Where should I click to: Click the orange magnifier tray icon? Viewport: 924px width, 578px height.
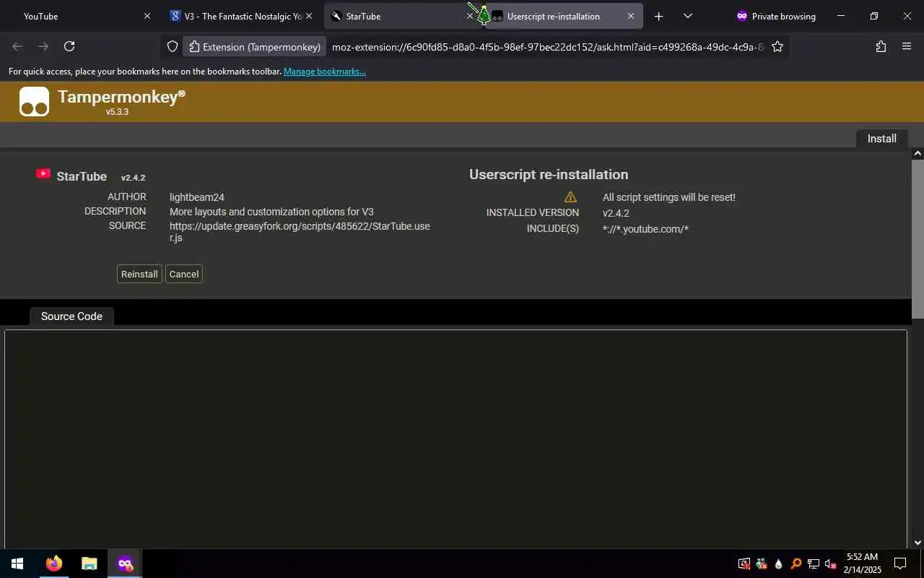coord(796,564)
